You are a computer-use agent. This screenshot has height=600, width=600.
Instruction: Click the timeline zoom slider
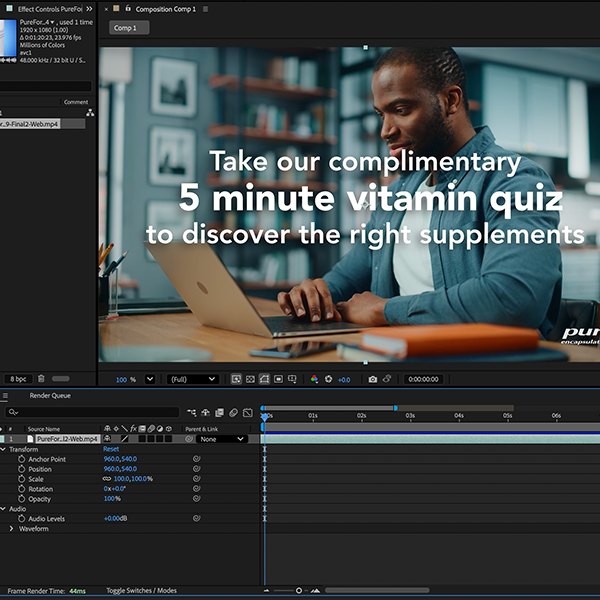tap(299, 591)
